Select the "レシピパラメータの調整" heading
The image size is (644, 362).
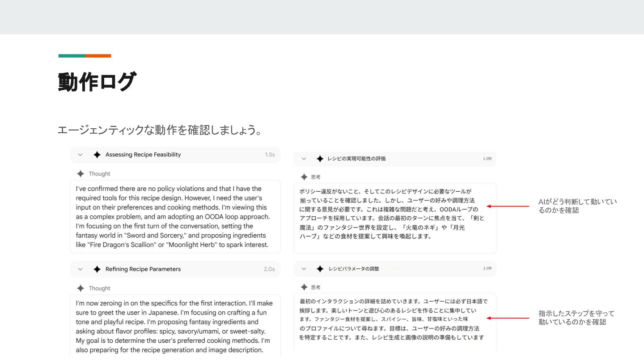pos(354,269)
